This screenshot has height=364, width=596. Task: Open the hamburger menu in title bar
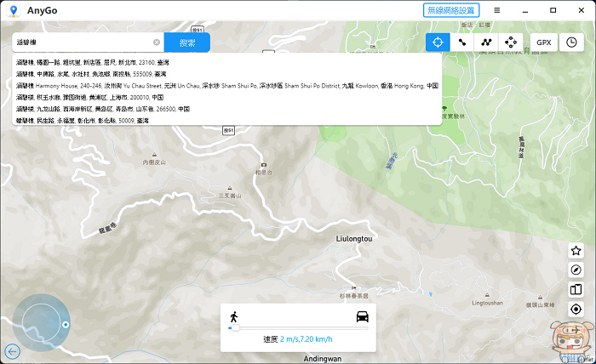(496, 10)
